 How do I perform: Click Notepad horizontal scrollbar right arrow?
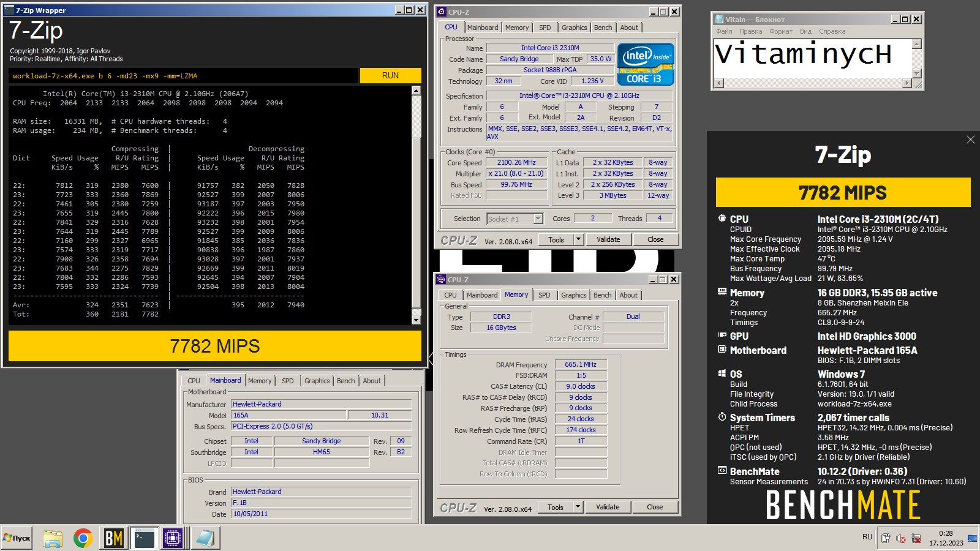coord(908,83)
